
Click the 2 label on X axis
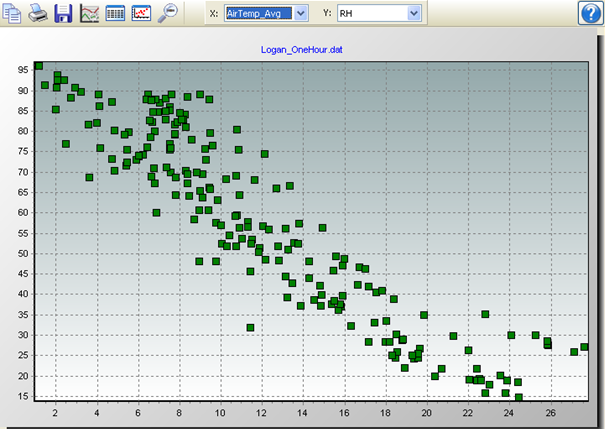[55, 413]
